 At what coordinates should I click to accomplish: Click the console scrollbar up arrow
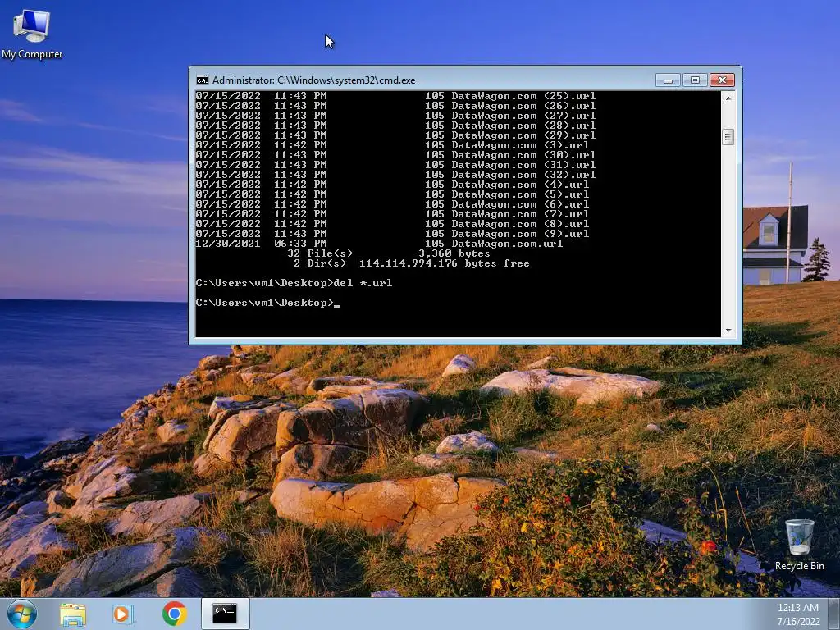728,98
